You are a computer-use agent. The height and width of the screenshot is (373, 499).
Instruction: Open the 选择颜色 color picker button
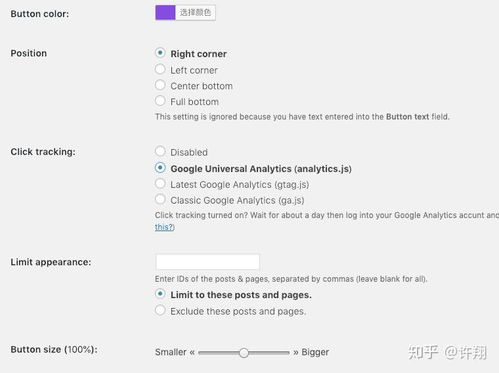(x=195, y=13)
